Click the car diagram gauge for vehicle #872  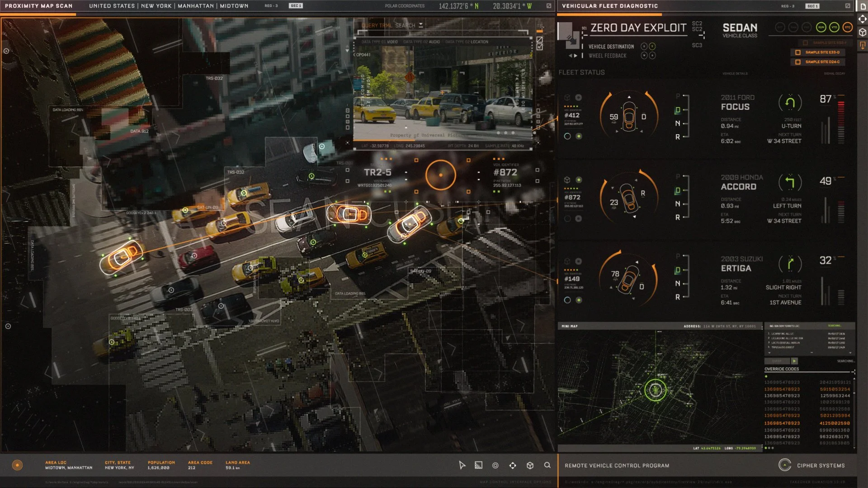(629, 197)
